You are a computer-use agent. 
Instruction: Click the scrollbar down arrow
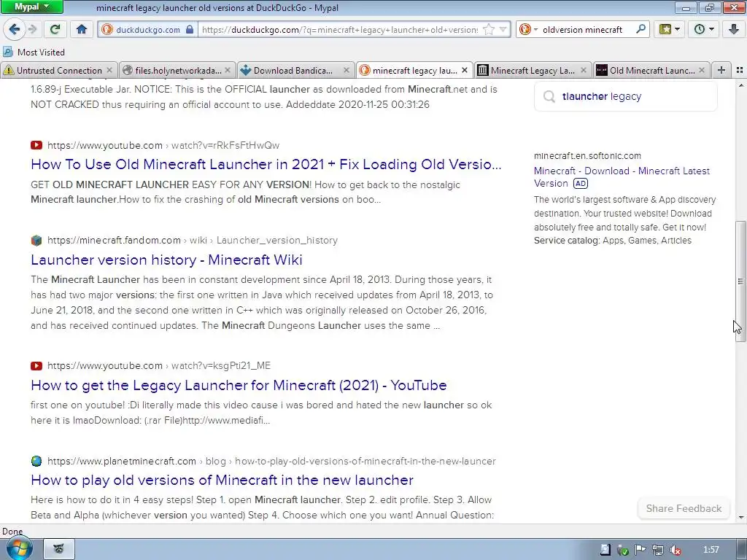pos(740,517)
